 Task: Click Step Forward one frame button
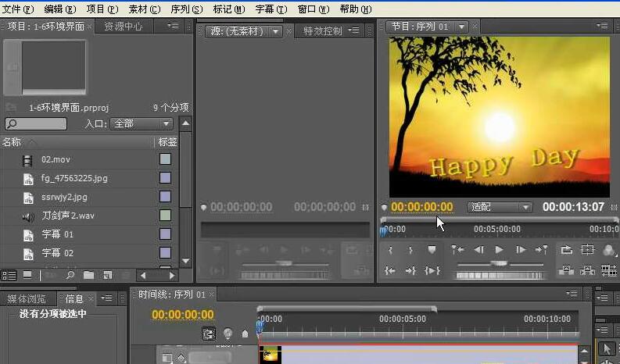(x=520, y=250)
